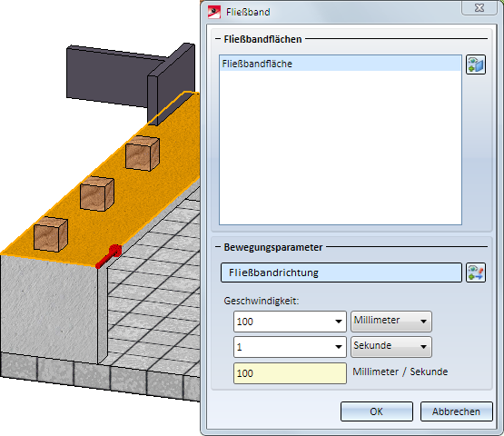504x436 pixels.
Task: Click the Abbrechen button
Action: (456, 411)
